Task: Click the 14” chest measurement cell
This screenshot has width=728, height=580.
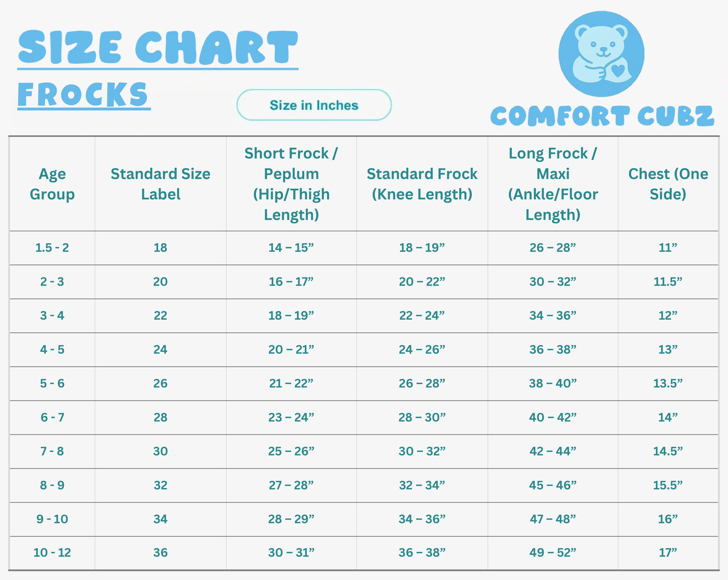Action: point(668,417)
